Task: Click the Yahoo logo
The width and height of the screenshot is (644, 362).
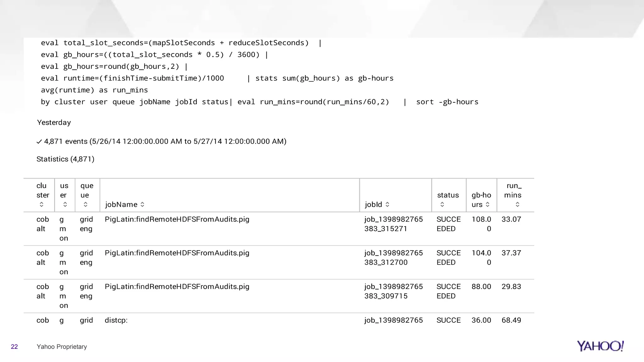Action: pyautogui.click(x=600, y=346)
